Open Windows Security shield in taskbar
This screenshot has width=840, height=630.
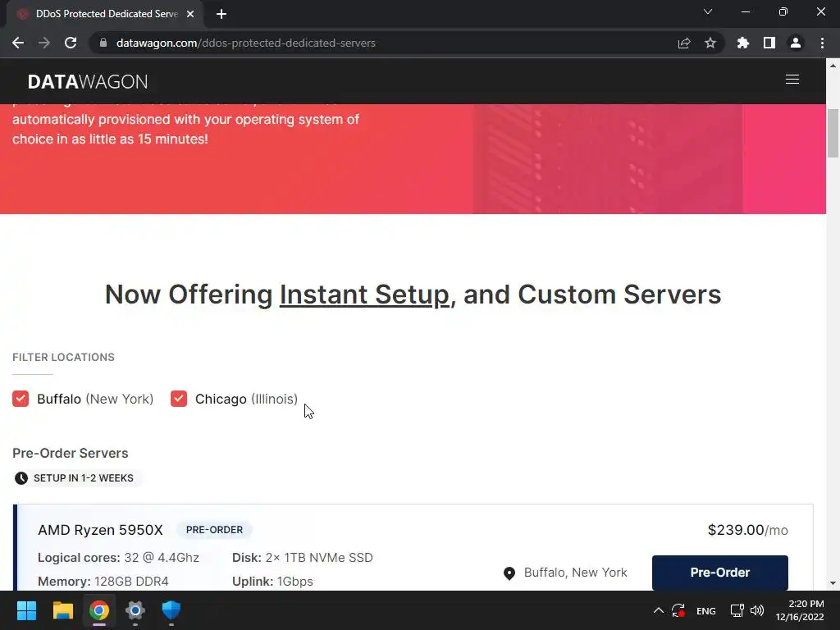coord(171,610)
